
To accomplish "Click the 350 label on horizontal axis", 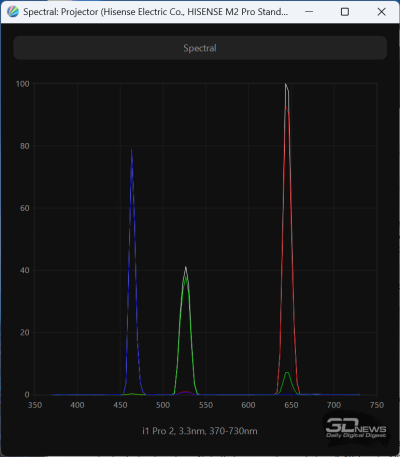I will pyautogui.click(x=35, y=405).
